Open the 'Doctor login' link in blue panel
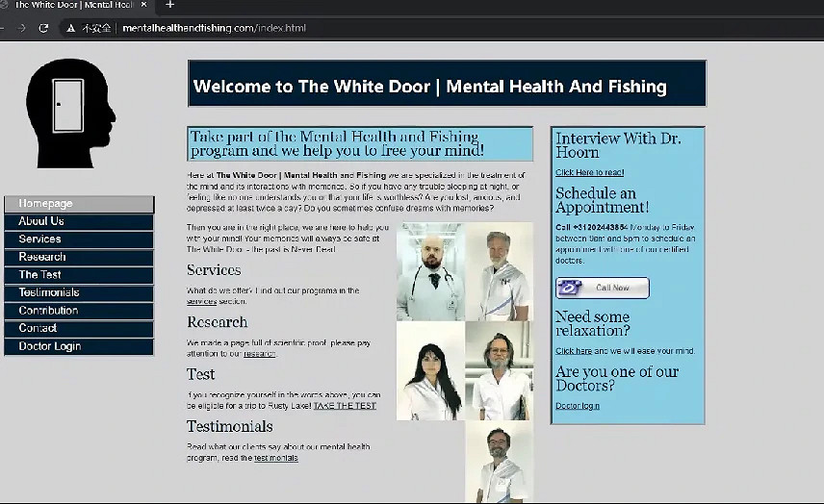The image size is (824, 504). click(x=577, y=406)
